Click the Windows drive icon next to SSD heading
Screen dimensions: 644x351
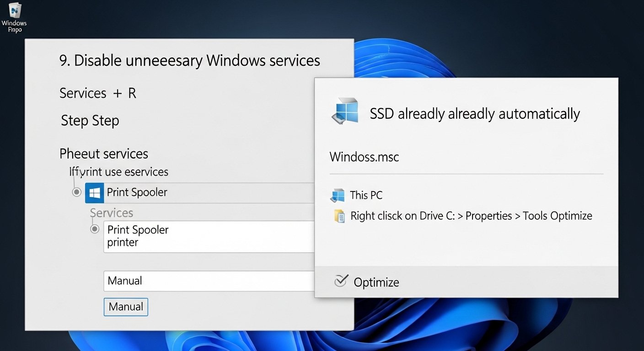tap(345, 111)
